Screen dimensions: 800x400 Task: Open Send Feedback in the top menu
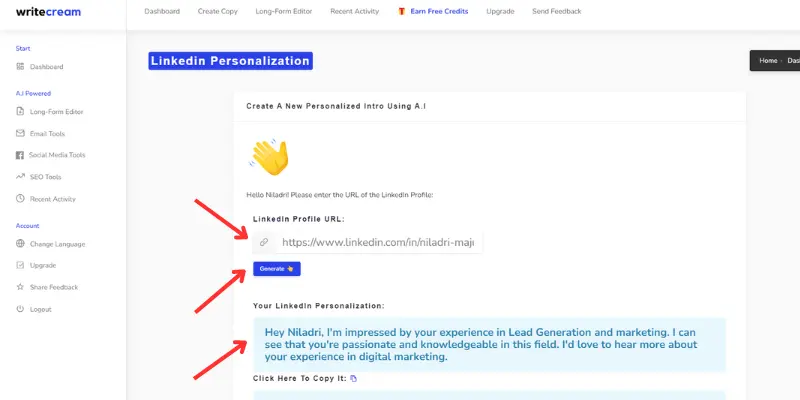557,11
